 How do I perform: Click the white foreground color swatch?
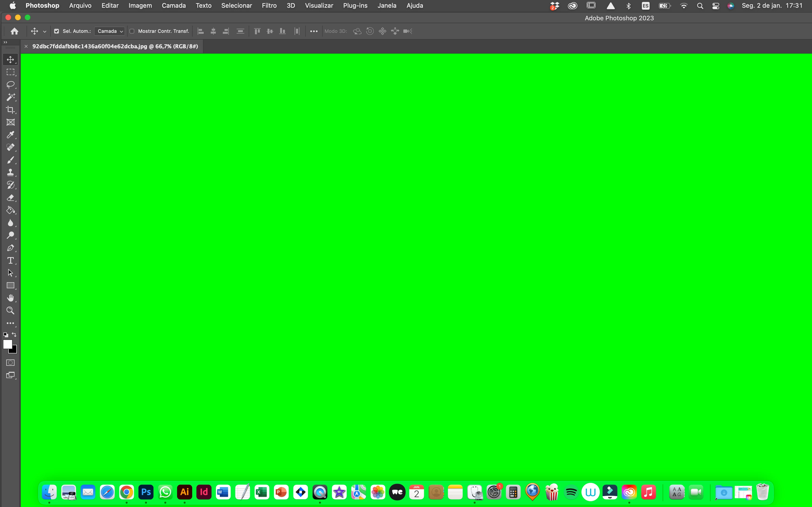[7, 344]
